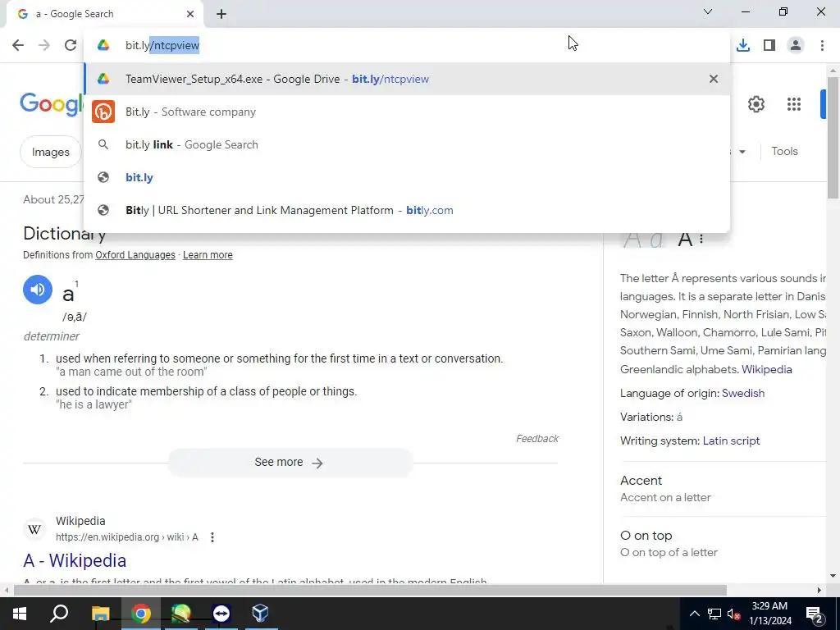Open the search Tools option
Image resolution: width=840 pixels, height=630 pixels.
point(784,151)
